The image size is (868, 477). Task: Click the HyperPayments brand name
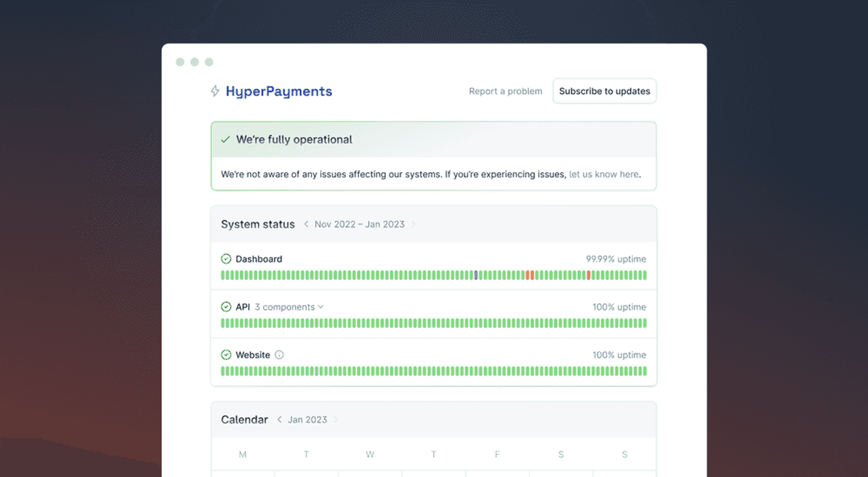[279, 91]
